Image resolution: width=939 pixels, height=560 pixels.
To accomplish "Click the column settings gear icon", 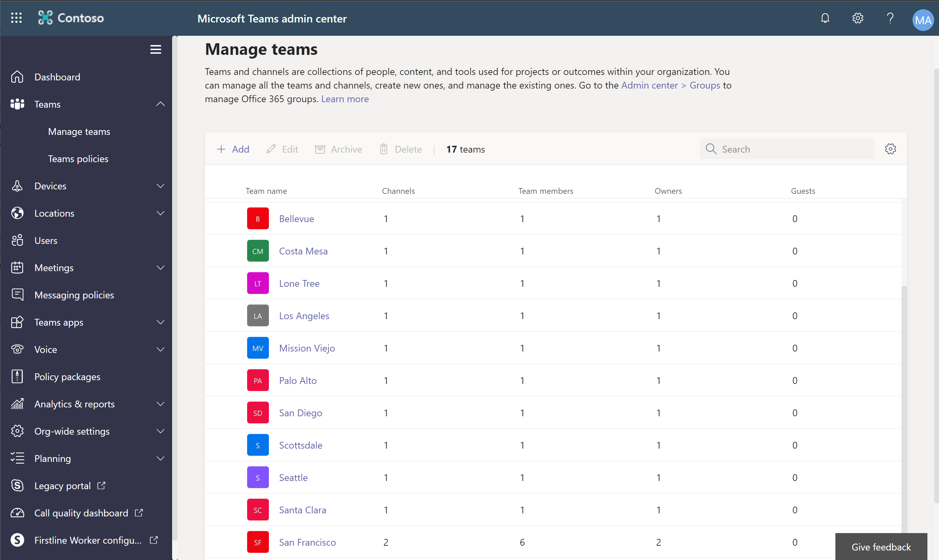I will click(890, 149).
